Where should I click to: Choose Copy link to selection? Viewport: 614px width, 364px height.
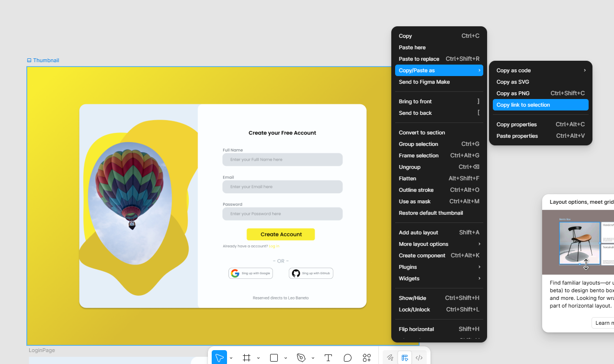(540, 105)
